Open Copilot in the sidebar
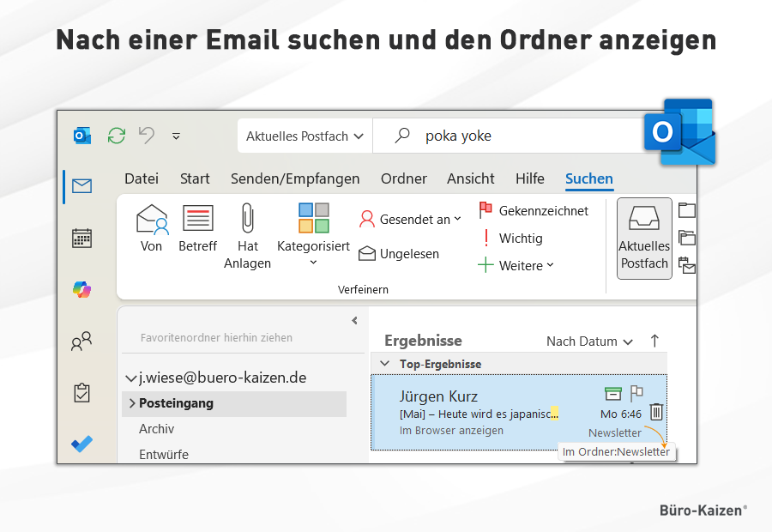Screen dimensions: 772x532 click(81, 290)
